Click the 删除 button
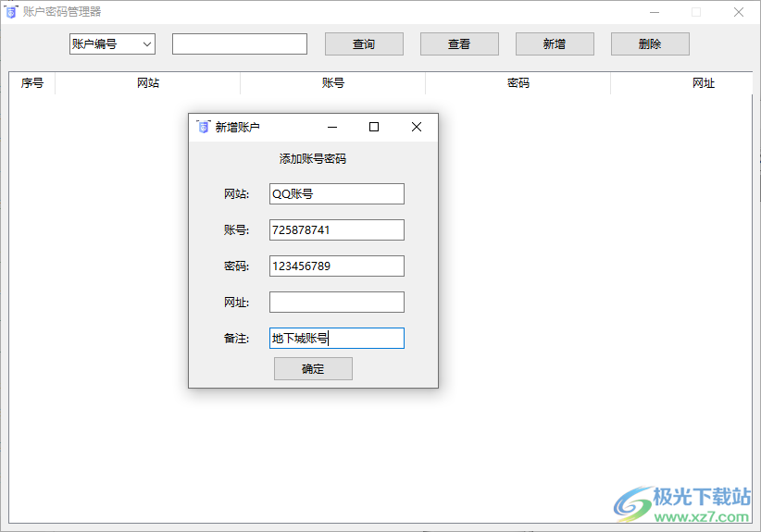 coord(650,44)
